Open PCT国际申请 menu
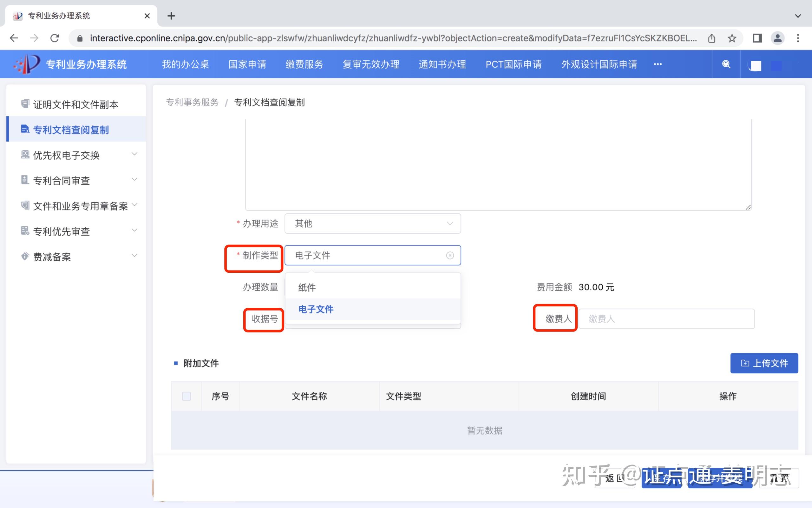 coord(514,64)
